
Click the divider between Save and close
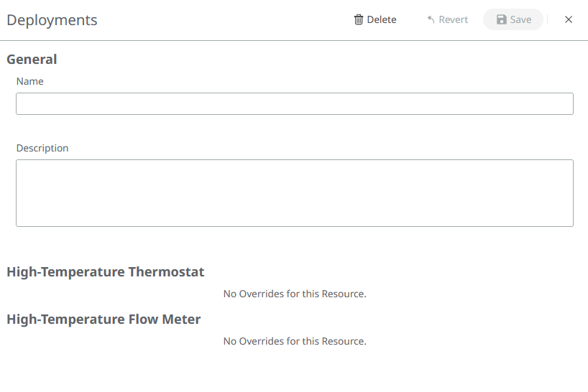click(x=548, y=20)
